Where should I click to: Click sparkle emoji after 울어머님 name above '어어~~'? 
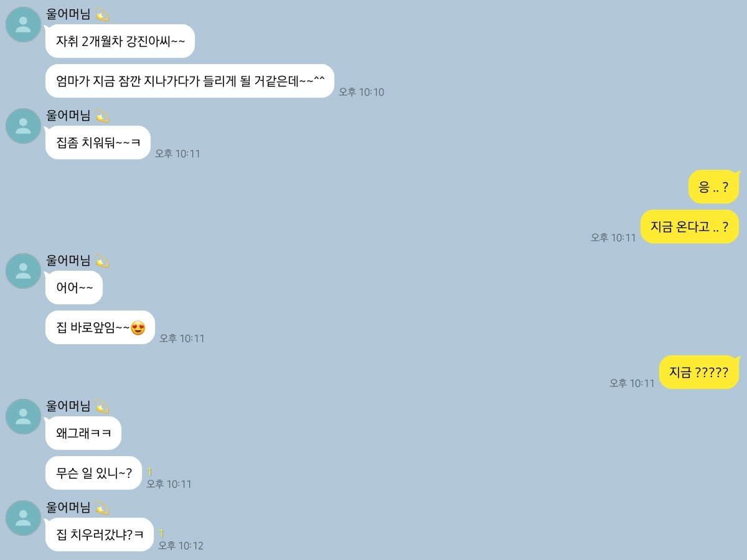coord(102,261)
